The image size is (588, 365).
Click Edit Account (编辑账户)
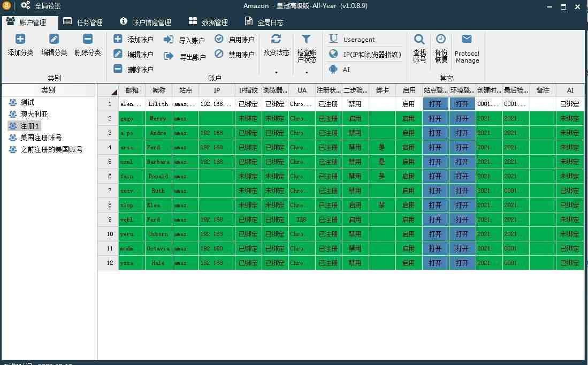click(x=134, y=55)
